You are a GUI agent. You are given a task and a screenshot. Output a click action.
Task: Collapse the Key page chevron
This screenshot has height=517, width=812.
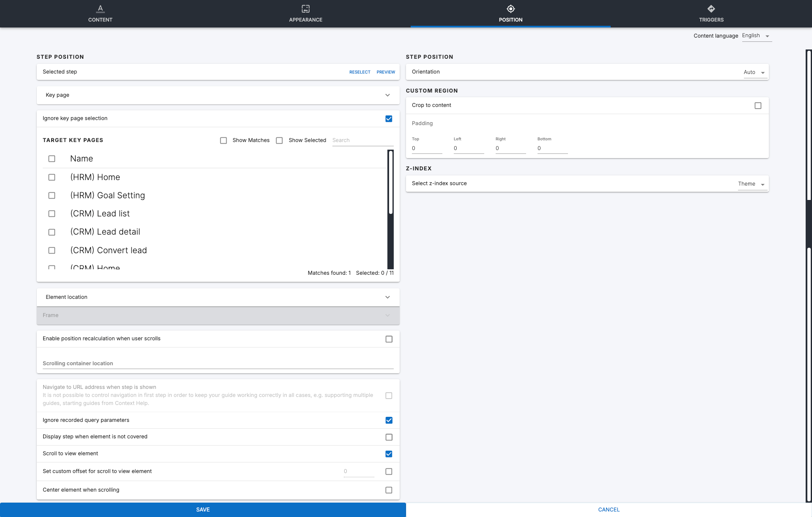tap(387, 95)
